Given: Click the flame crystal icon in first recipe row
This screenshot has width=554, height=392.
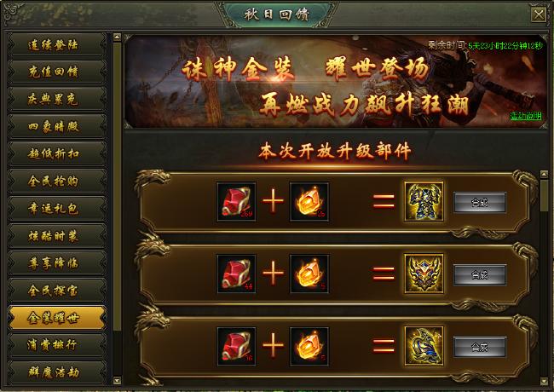Looking at the screenshot, I should tap(309, 202).
